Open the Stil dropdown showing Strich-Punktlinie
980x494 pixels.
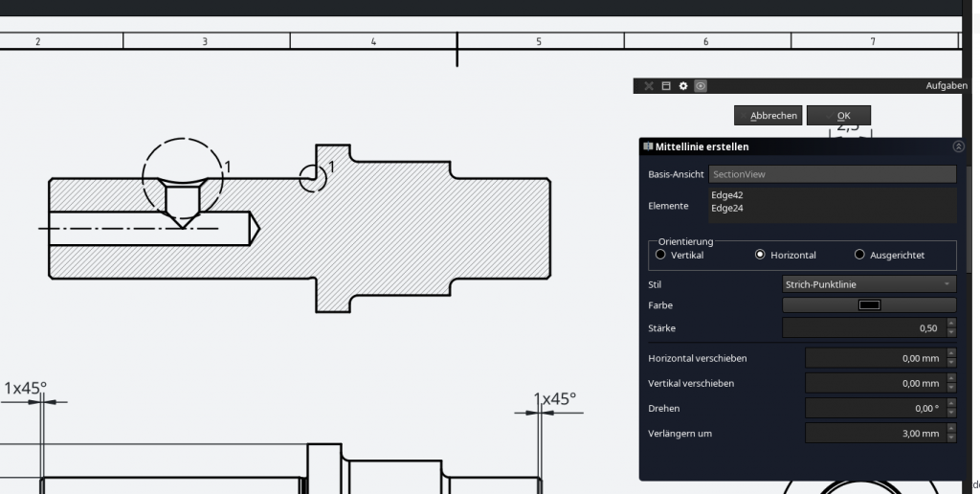(x=869, y=284)
